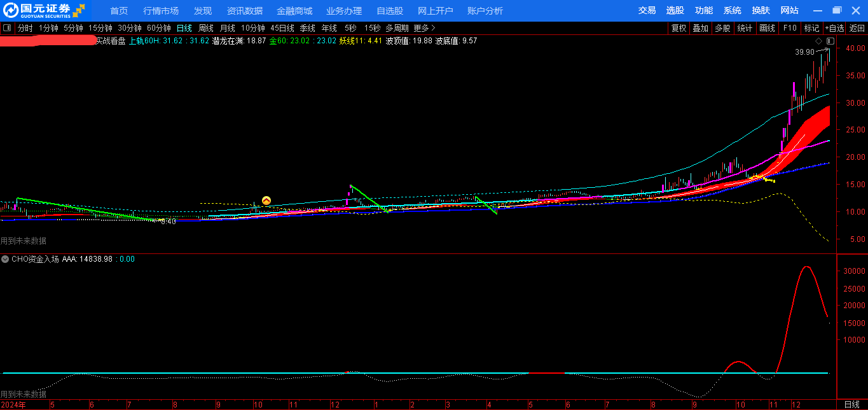Switch to 周线 weekly chart period

[x=206, y=28]
